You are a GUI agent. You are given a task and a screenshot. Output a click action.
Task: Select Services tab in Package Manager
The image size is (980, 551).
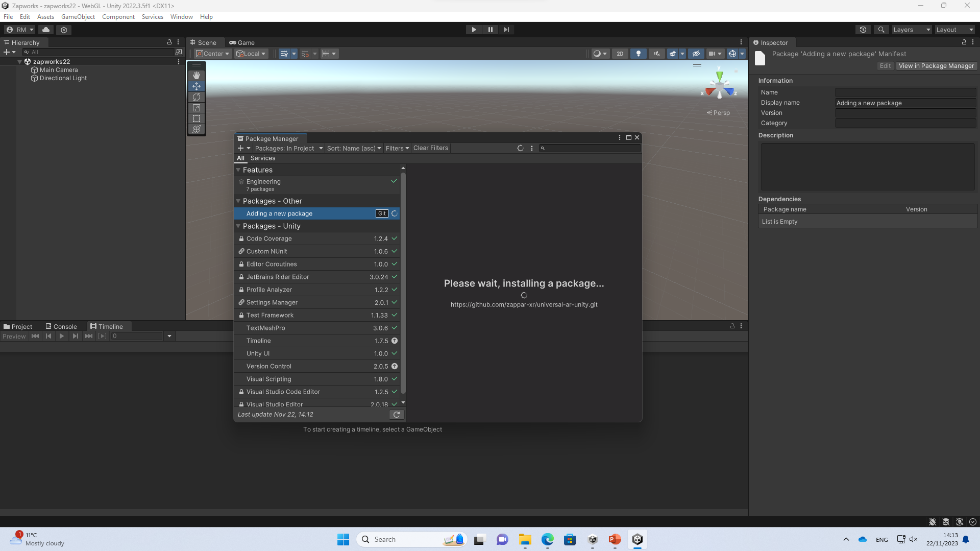[x=263, y=158]
